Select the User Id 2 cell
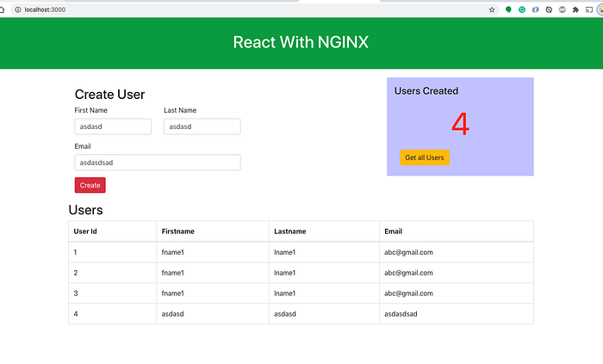603x364 pixels. tap(112, 273)
